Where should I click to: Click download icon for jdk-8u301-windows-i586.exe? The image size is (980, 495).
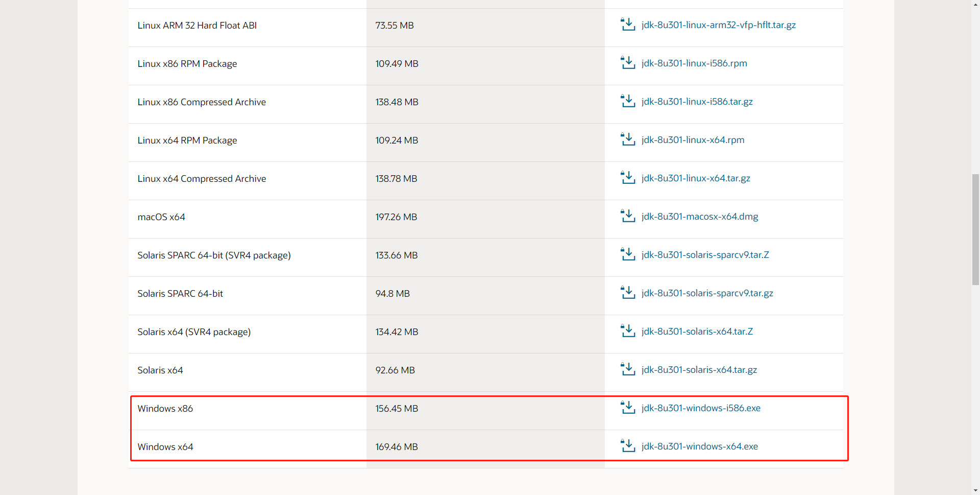[x=627, y=408]
